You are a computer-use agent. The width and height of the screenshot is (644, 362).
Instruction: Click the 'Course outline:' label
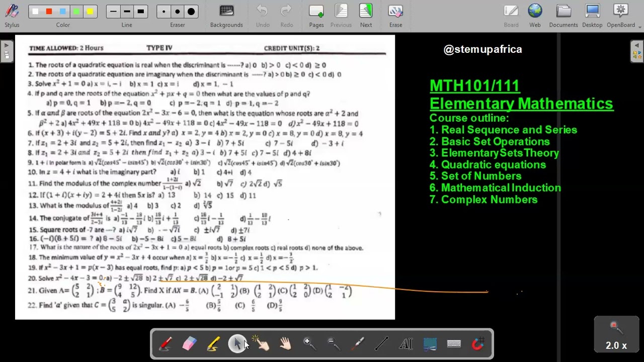[469, 118]
